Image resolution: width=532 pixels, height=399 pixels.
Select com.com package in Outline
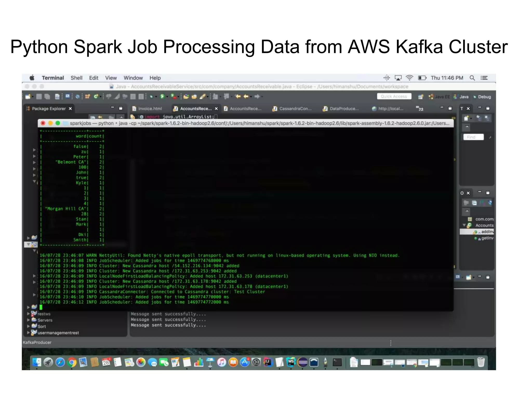pyautogui.click(x=481, y=219)
